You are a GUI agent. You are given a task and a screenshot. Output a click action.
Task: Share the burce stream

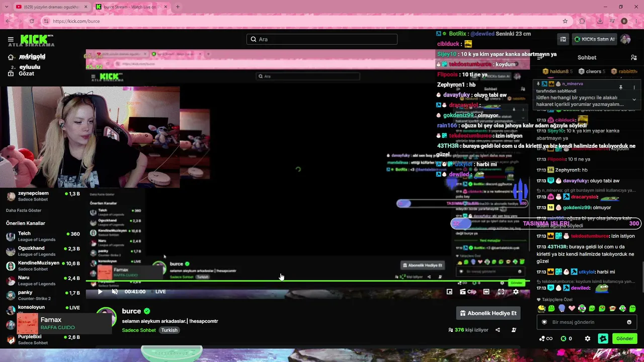point(498,330)
